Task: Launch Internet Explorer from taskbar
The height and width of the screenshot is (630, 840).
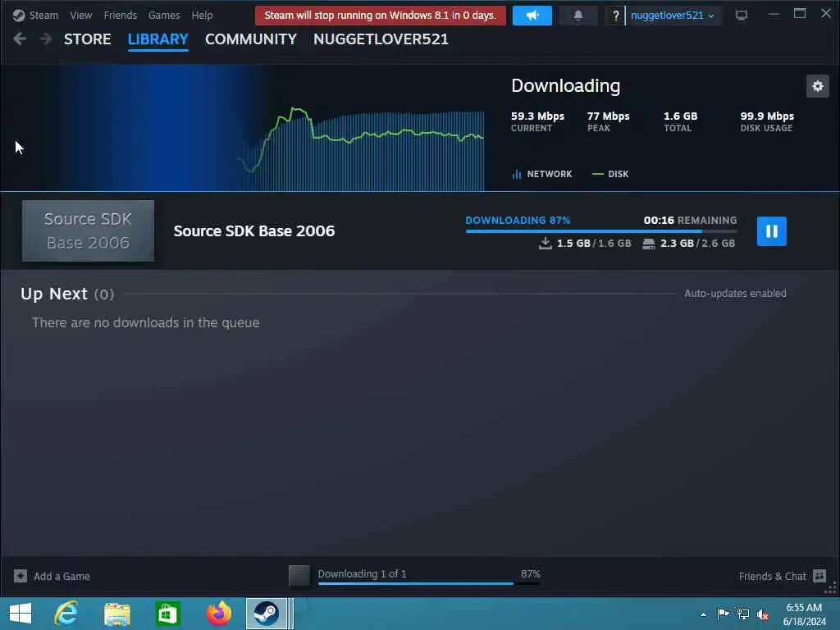Action: click(66, 614)
